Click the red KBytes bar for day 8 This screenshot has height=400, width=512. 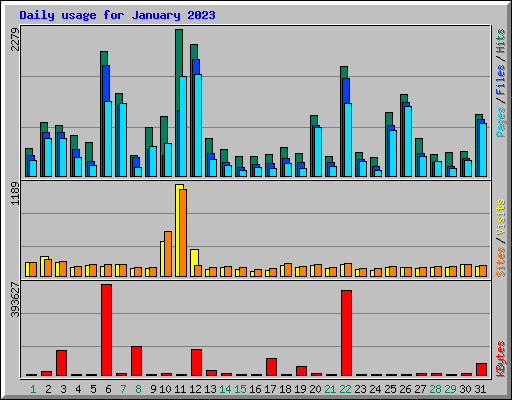[x=137, y=361]
